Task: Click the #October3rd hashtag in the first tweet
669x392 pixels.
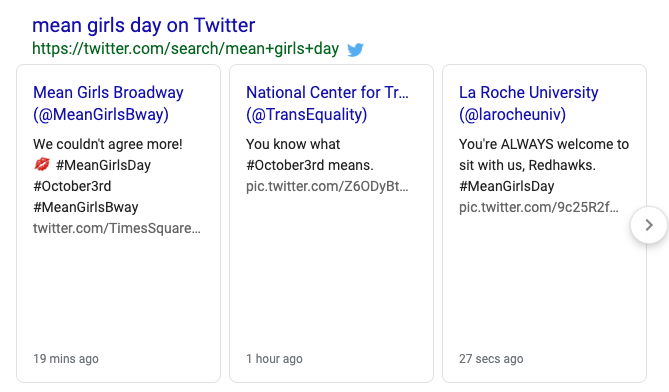Action: 72,186
